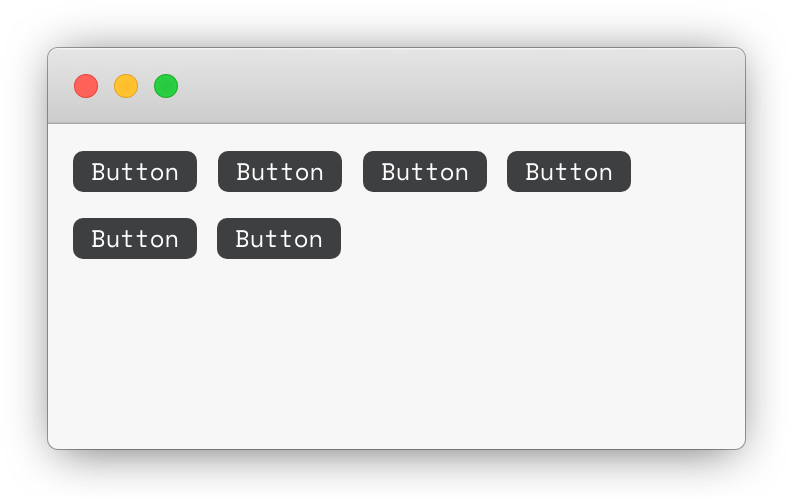Click the first Button in the bottom row
793x497 pixels.
[x=135, y=239]
